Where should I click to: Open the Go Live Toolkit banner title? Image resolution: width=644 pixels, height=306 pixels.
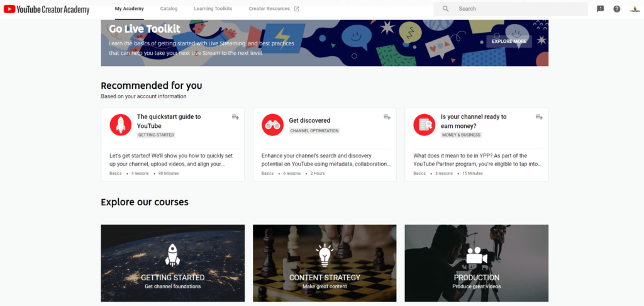point(145,29)
